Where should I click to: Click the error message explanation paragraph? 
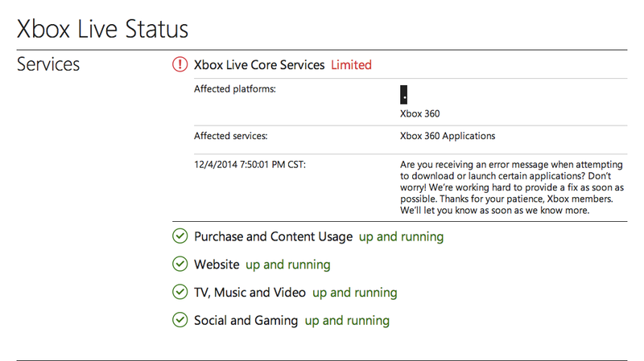(x=512, y=187)
